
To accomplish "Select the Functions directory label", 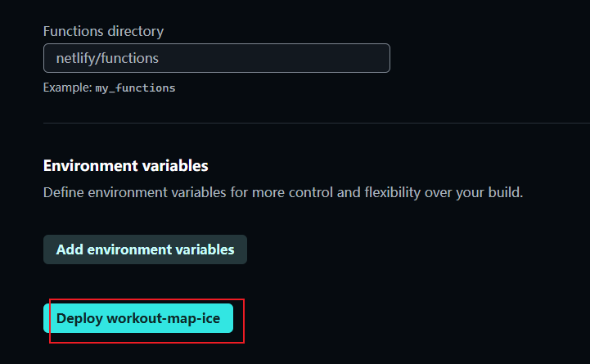I will [103, 31].
